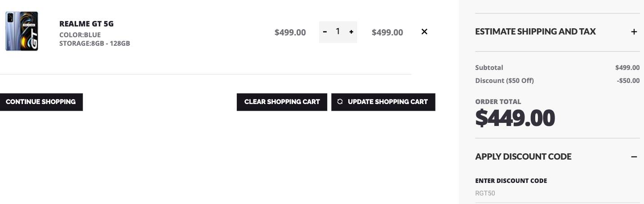The width and height of the screenshot is (644, 204).
Task: Click the Discount ($50 Off) label
Action: click(504, 81)
